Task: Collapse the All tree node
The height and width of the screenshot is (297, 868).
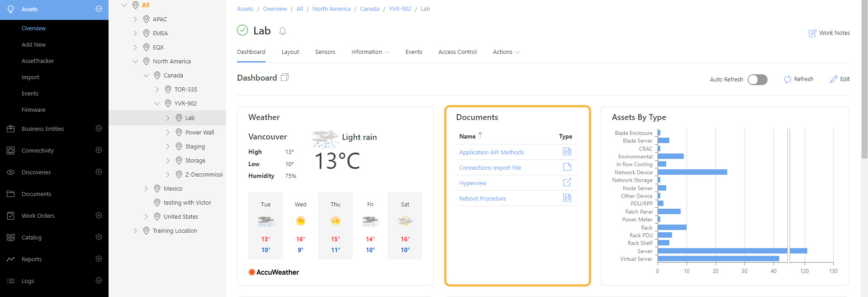Action: (124, 5)
